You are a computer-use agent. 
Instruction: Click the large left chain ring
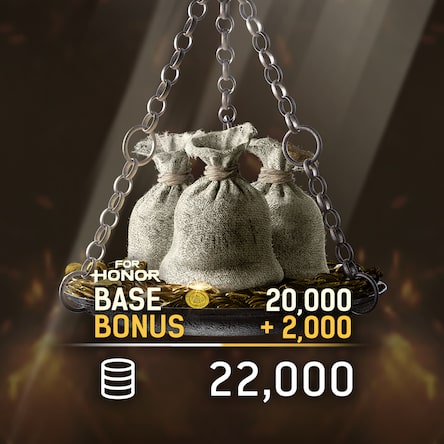140,147
